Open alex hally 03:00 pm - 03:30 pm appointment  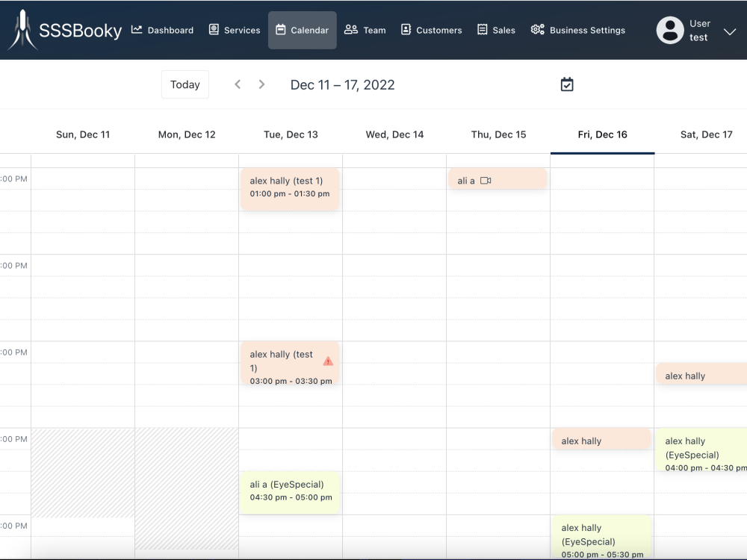click(x=290, y=363)
